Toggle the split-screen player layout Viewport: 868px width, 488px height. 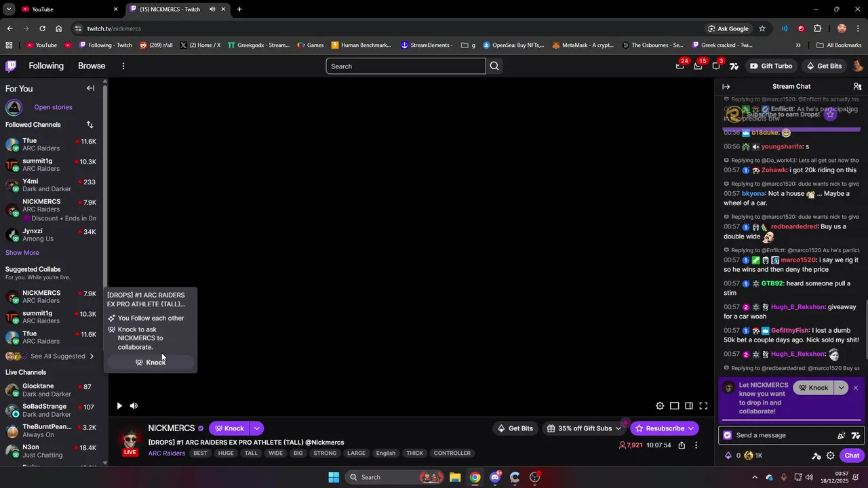689,406
